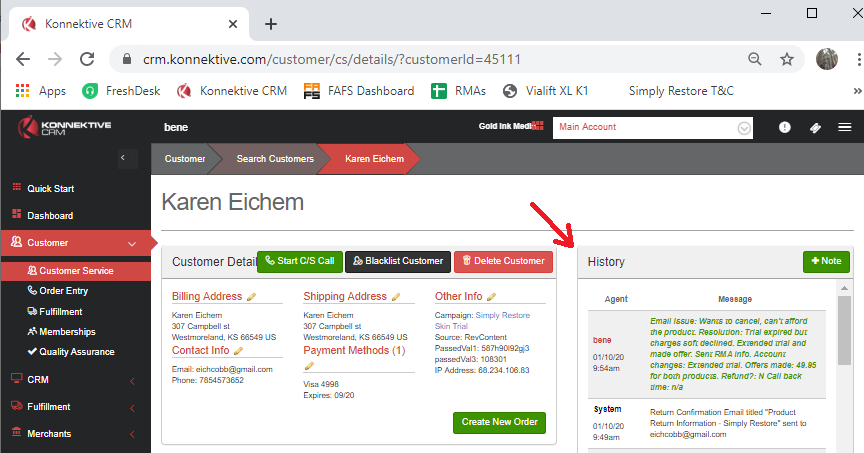Collapse the left sidebar arrow

pos(121,158)
